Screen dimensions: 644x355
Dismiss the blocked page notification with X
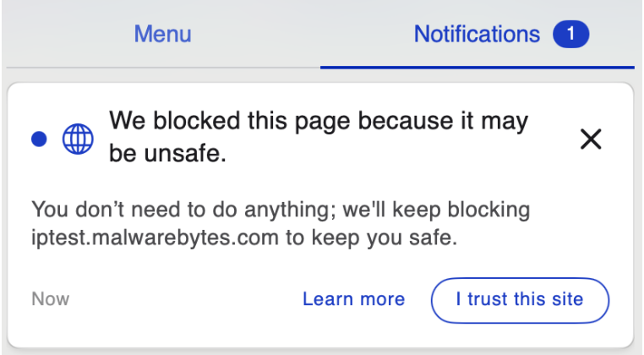(591, 139)
